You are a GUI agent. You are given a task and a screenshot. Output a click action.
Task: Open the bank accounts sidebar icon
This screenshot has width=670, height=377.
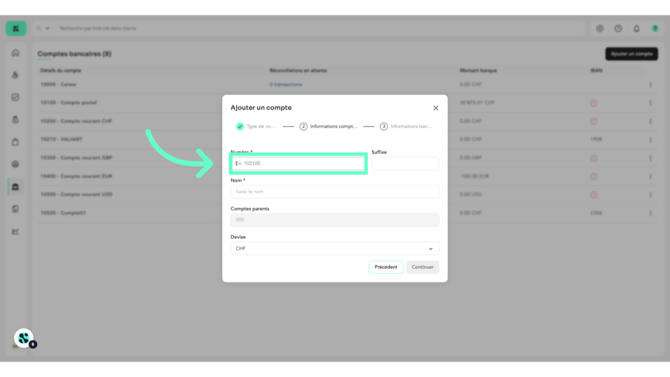[15, 187]
